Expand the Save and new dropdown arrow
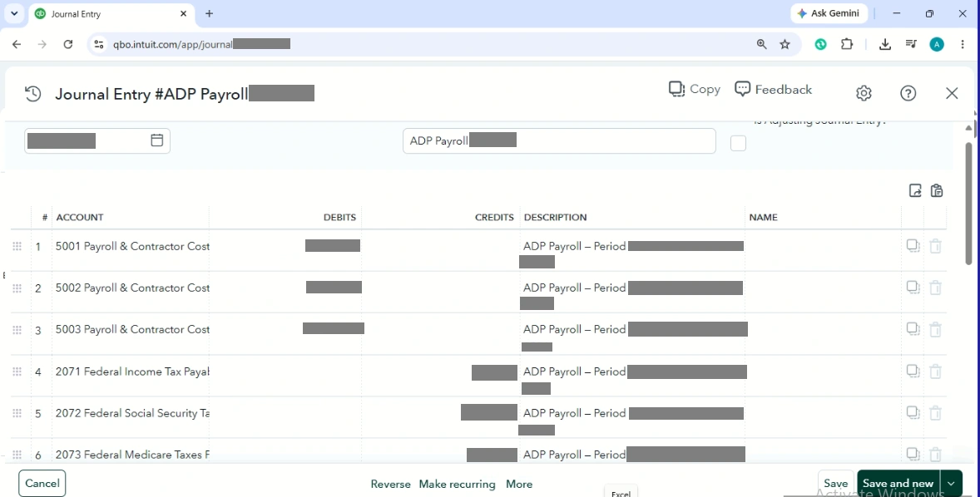This screenshot has width=980, height=497. (951, 483)
